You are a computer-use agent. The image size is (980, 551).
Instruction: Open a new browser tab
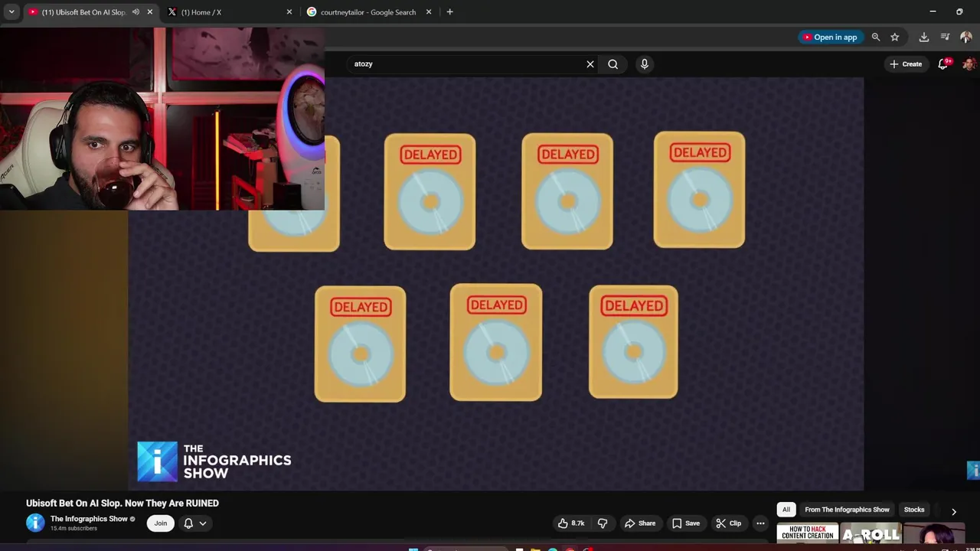click(450, 12)
